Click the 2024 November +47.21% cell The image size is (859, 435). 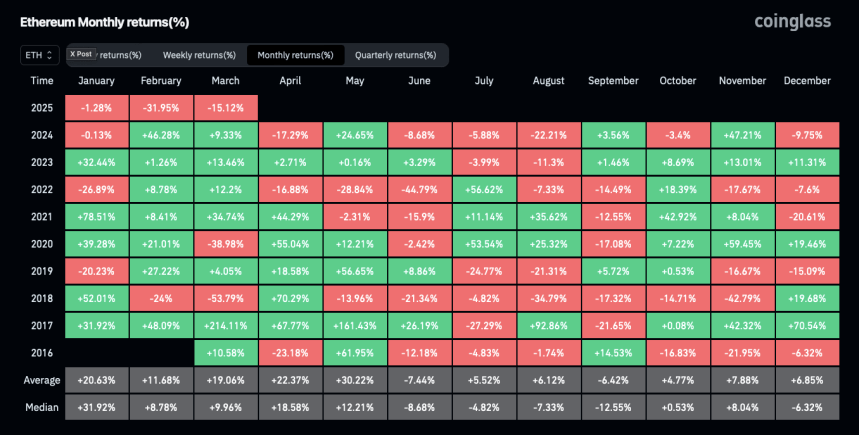(x=743, y=134)
